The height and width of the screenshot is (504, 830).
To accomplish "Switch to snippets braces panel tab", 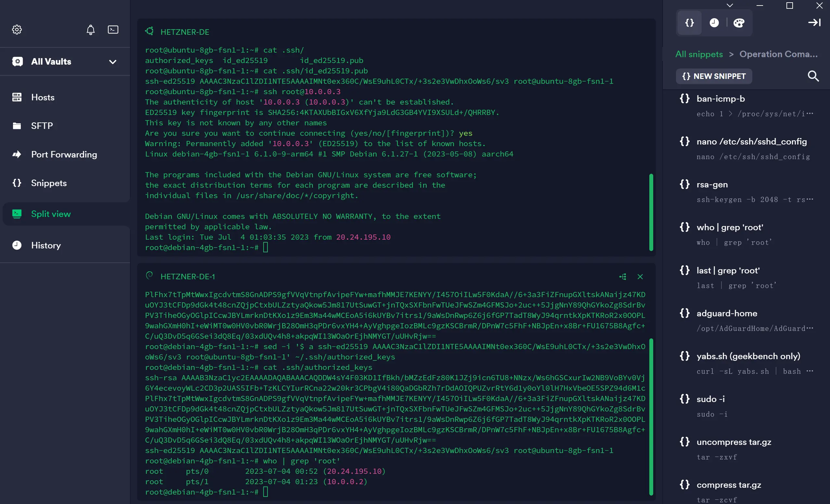I will (x=689, y=23).
